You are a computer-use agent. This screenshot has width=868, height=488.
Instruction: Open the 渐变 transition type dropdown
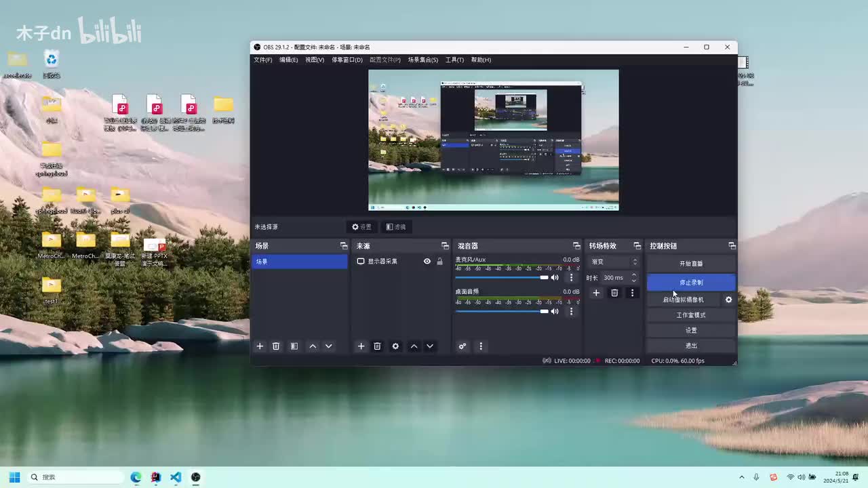(614, 262)
